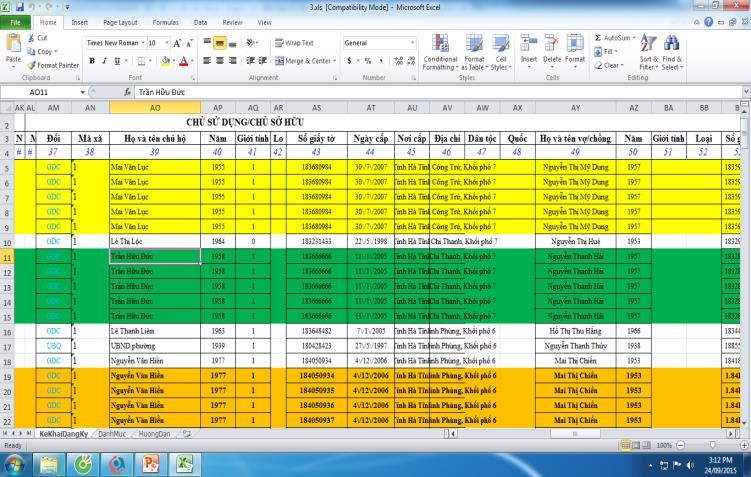Click the Format Painter tool
Viewport: 751px width, 477px height.
pyautogui.click(x=56, y=65)
